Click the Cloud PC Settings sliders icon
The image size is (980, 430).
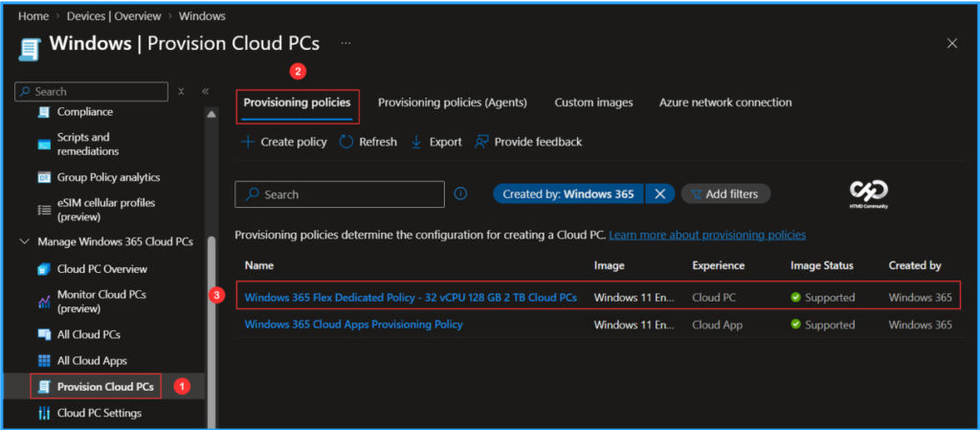pyautogui.click(x=44, y=413)
